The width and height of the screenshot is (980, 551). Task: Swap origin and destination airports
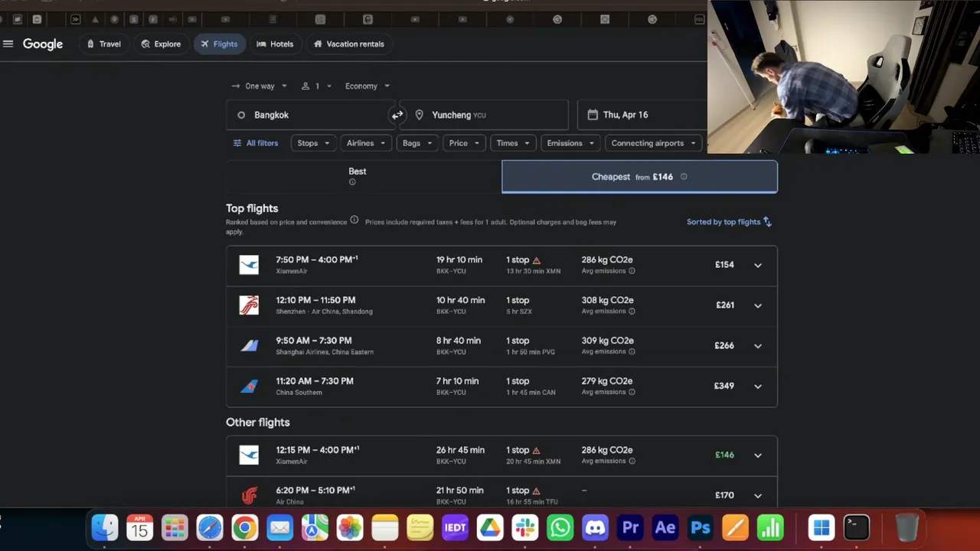tap(397, 115)
